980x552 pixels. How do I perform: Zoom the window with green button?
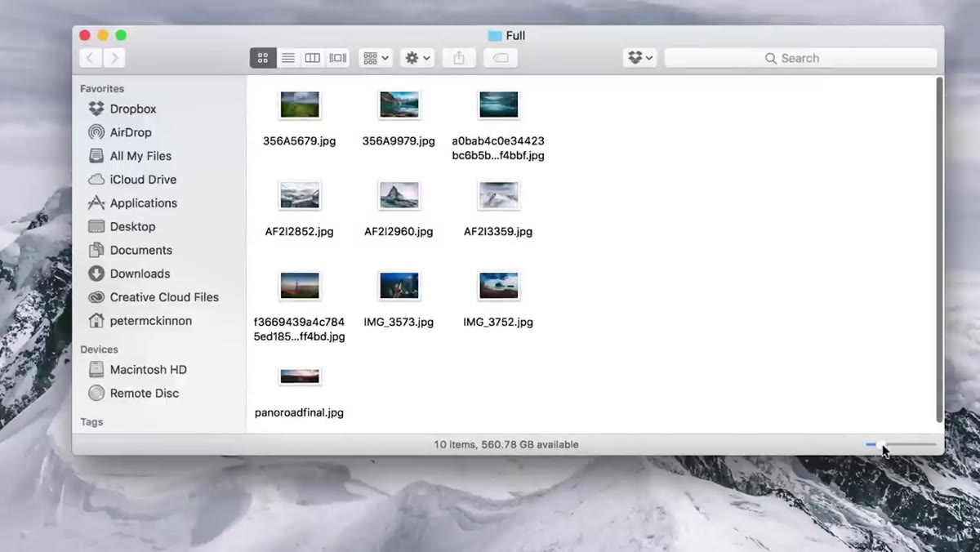tap(121, 35)
